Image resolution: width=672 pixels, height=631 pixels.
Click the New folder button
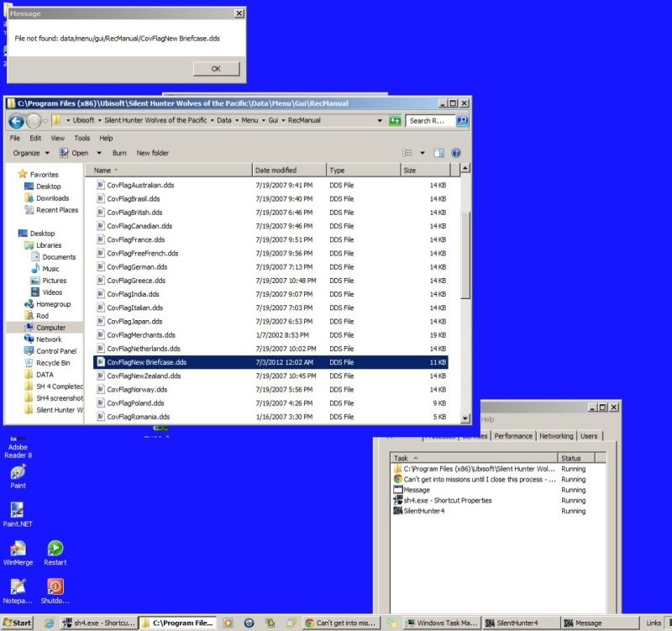point(152,153)
